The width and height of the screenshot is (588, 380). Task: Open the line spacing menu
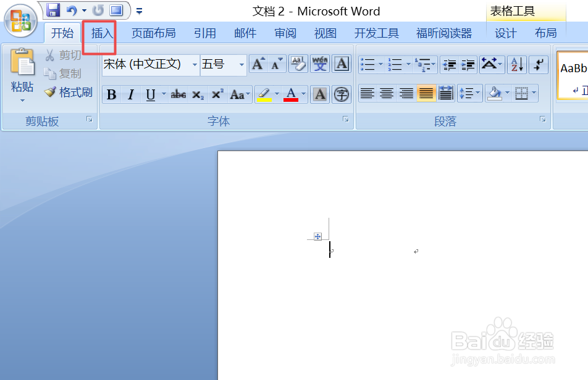(x=469, y=93)
